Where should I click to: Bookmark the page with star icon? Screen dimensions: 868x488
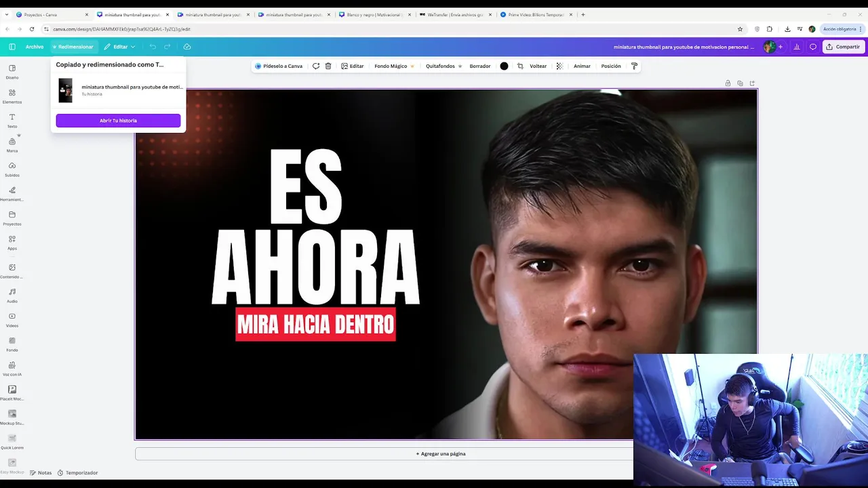pyautogui.click(x=740, y=29)
